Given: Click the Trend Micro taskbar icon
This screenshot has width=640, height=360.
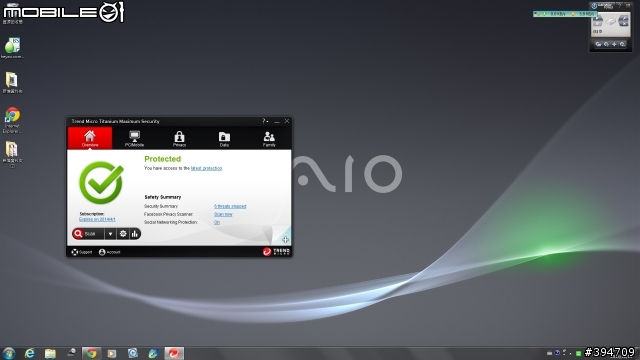Looking at the screenshot, I should 174,353.
